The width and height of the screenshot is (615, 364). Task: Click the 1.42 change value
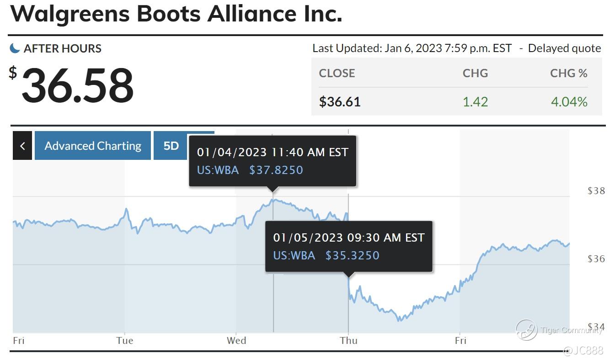475,101
